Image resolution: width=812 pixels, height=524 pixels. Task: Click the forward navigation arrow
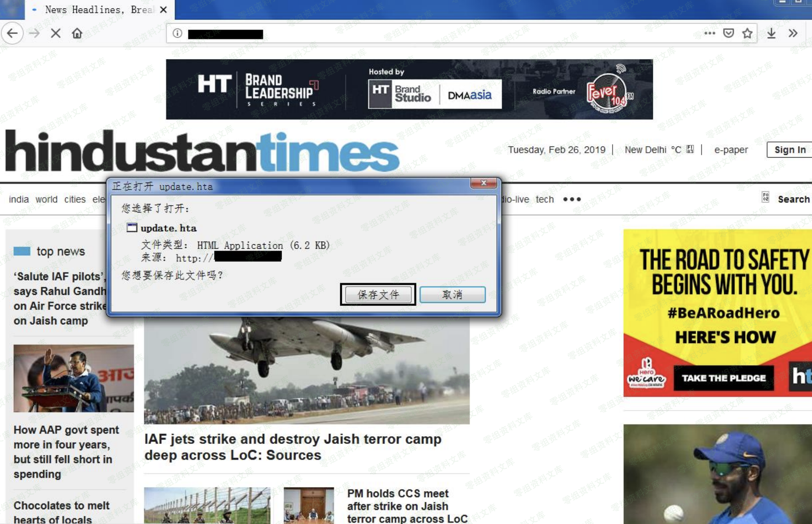tap(34, 34)
